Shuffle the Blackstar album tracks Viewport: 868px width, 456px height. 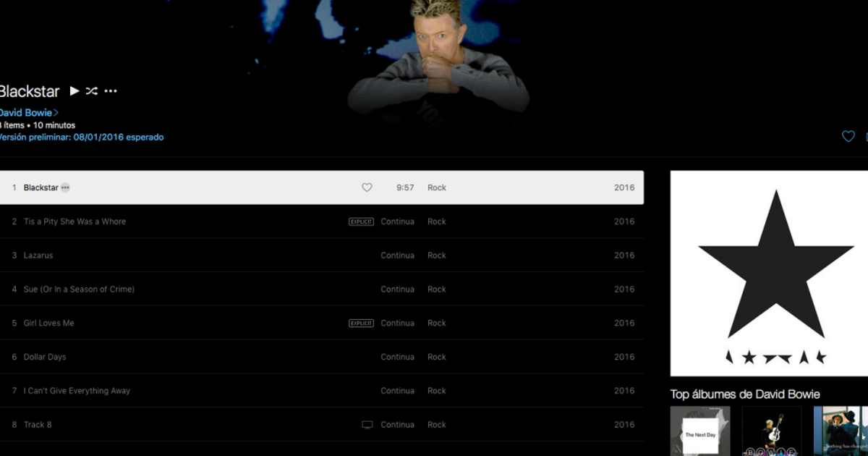click(92, 91)
